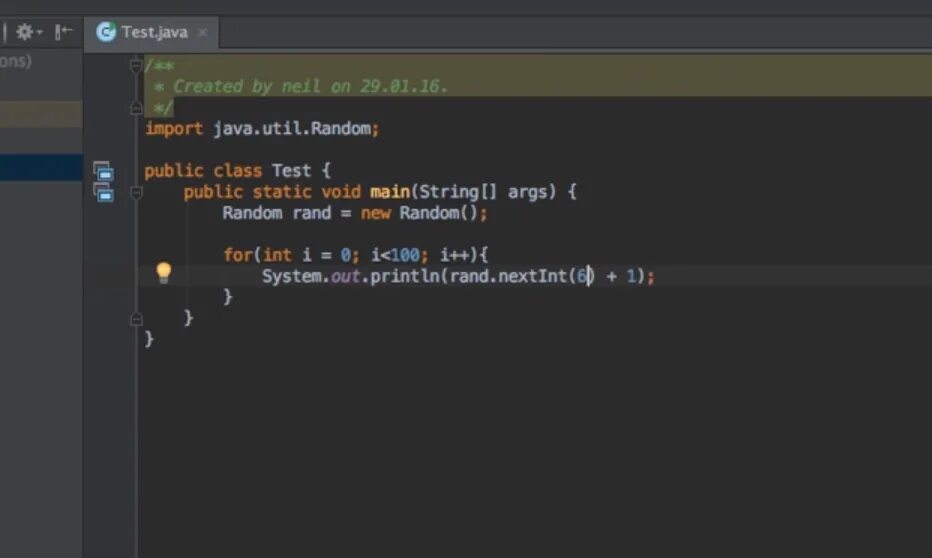Click the out field in println line
This screenshot has width=932, height=558.
(x=345, y=277)
